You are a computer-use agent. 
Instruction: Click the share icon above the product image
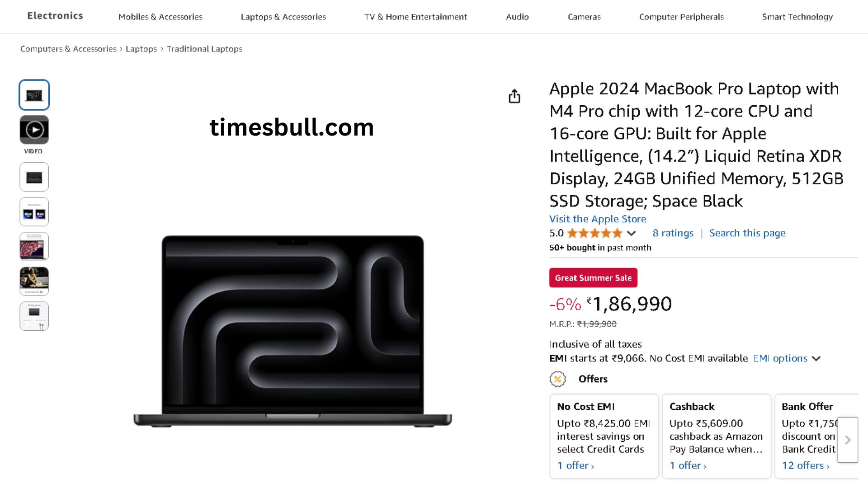(514, 96)
